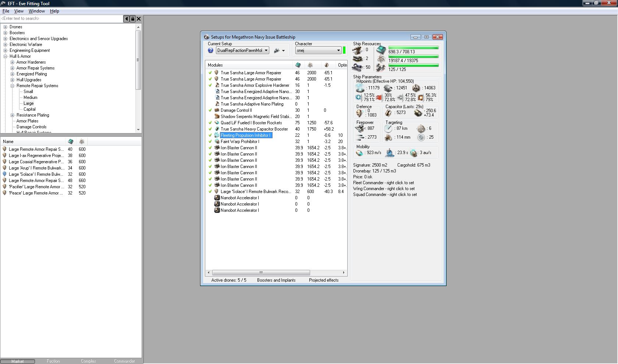Click Boosters and Implants link
618x364 pixels.
276,280
